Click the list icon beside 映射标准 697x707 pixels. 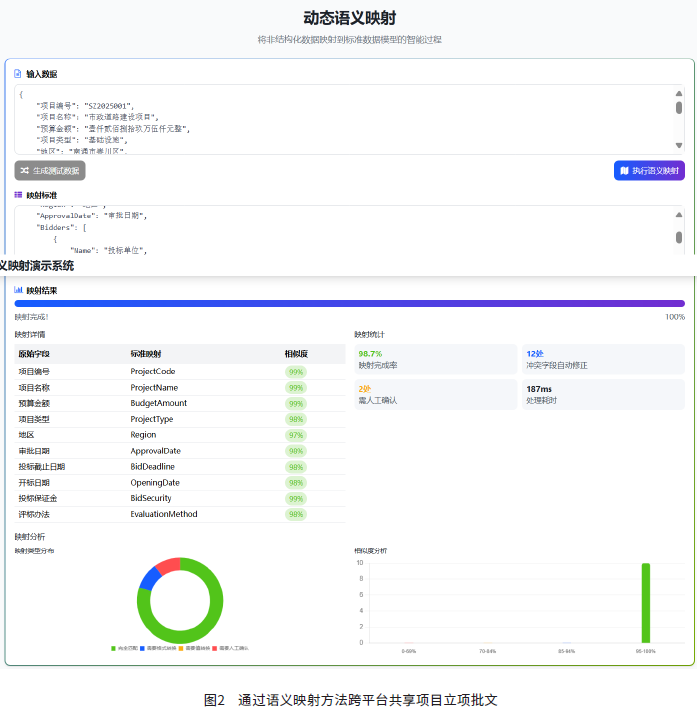[18, 195]
